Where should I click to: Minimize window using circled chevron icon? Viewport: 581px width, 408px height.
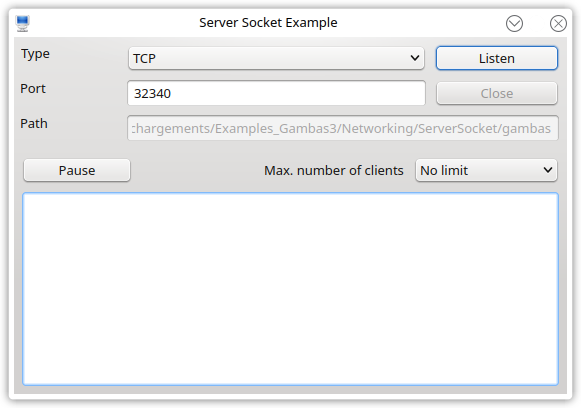point(514,23)
